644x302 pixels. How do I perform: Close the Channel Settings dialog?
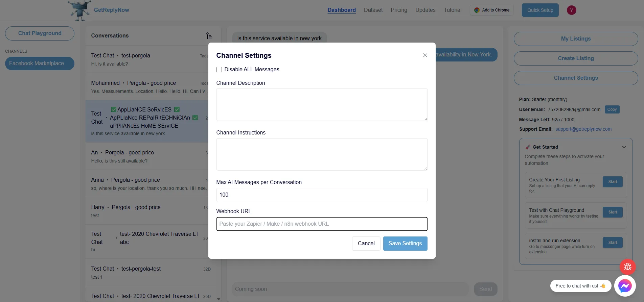pos(425,55)
